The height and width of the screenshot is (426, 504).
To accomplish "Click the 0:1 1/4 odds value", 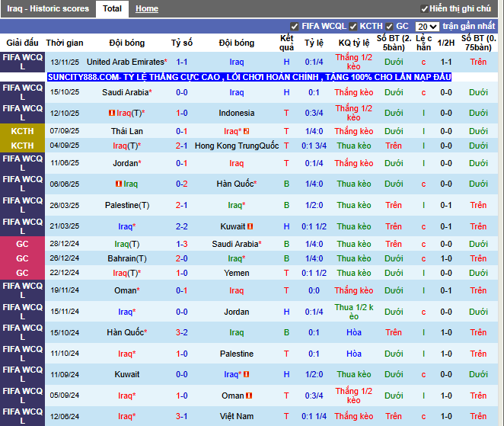I will pyautogui.click(x=314, y=416).
